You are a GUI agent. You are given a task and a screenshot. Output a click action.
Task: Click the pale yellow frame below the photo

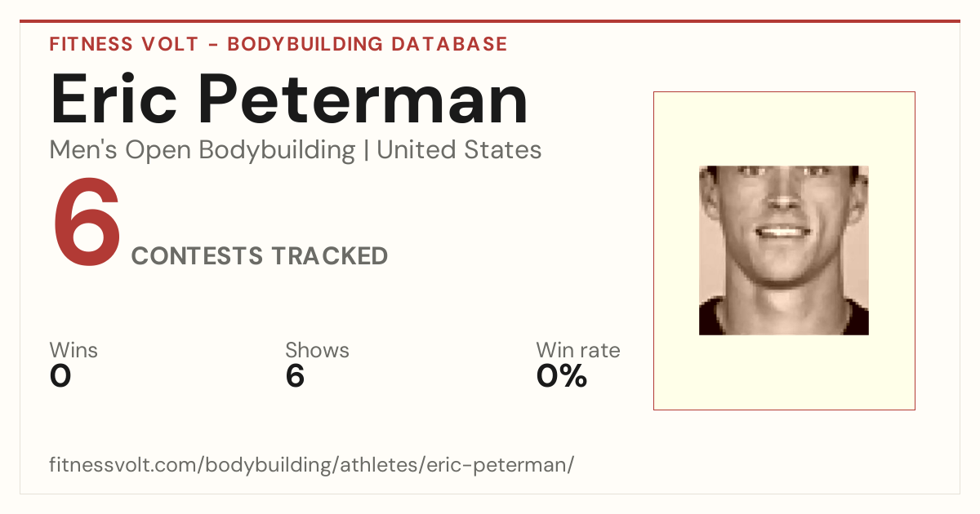click(x=784, y=372)
